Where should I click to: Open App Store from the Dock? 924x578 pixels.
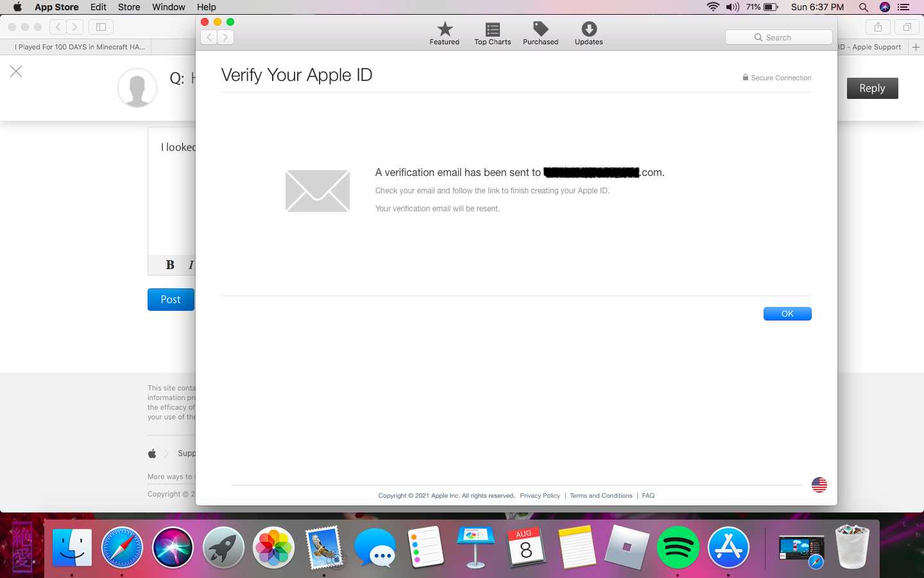(x=728, y=548)
